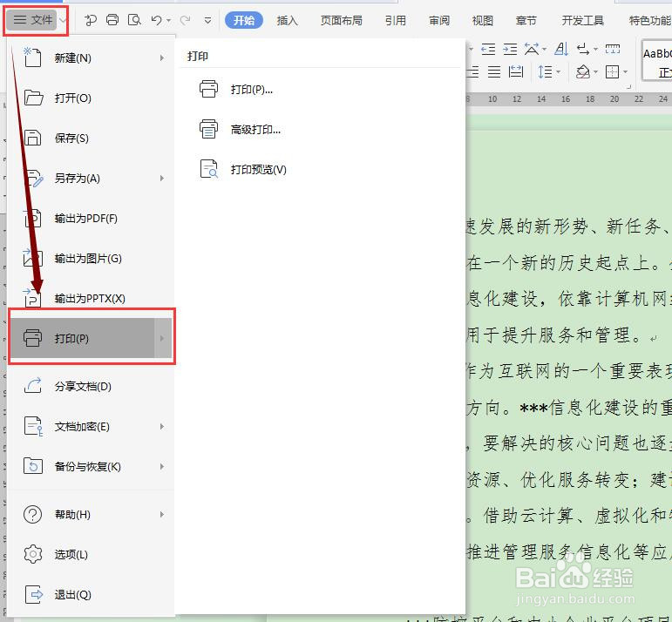Select 输出为PPTX(X) menu entry
This screenshot has width=672, height=622.
pos(91,298)
